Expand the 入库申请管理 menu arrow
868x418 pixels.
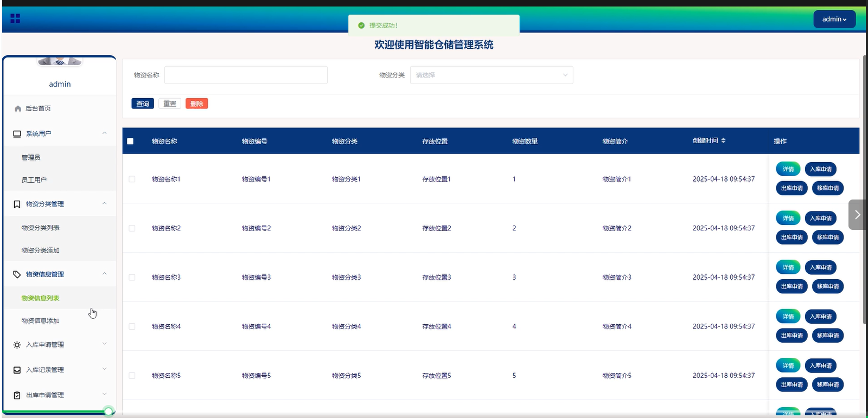pyautogui.click(x=105, y=344)
